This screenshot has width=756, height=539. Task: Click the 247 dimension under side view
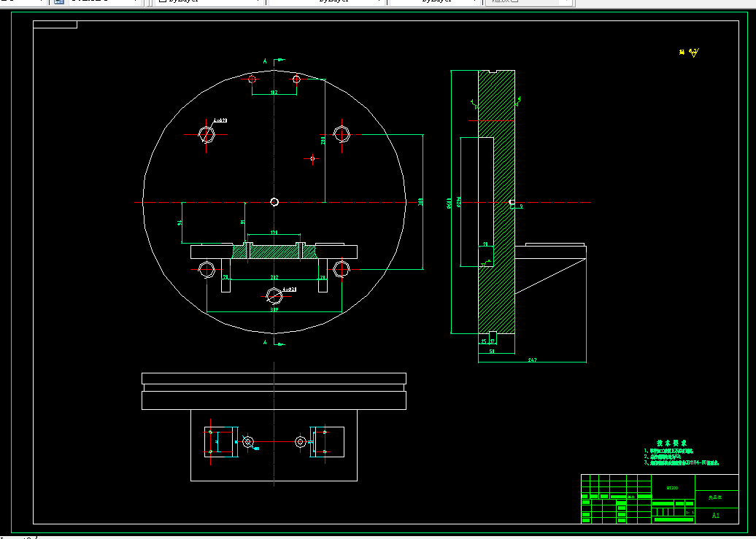tap(532, 360)
